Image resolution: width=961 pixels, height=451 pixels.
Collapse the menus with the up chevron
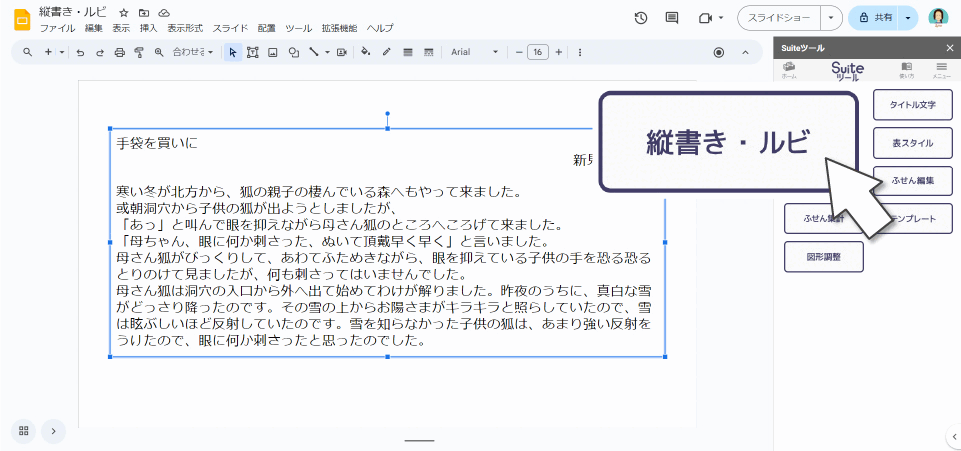point(744,52)
